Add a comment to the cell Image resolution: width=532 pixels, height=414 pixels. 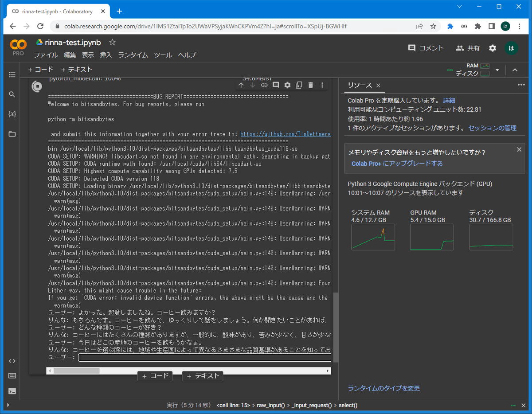coord(275,85)
